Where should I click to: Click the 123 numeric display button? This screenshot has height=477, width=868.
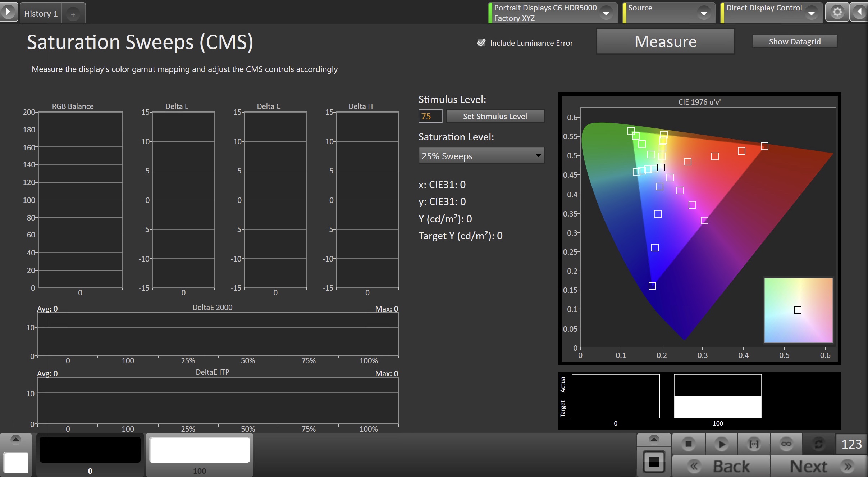pos(851,444)
